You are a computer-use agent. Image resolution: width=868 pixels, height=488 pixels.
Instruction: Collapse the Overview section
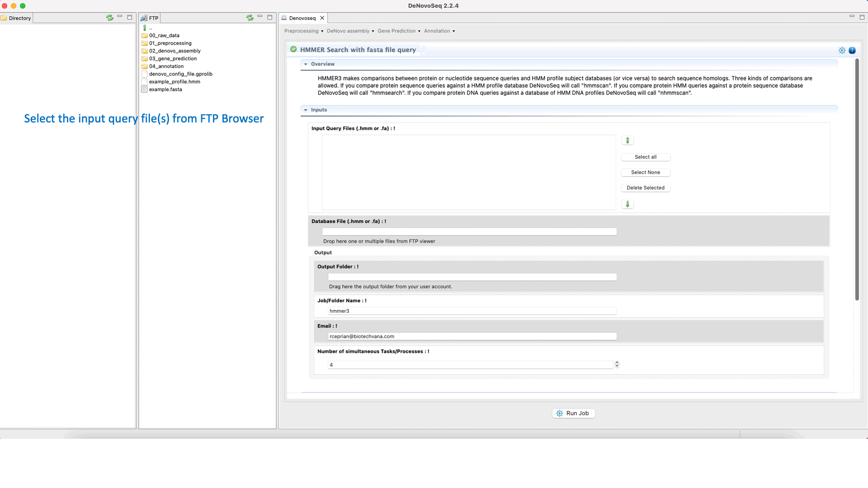[306, 64]
